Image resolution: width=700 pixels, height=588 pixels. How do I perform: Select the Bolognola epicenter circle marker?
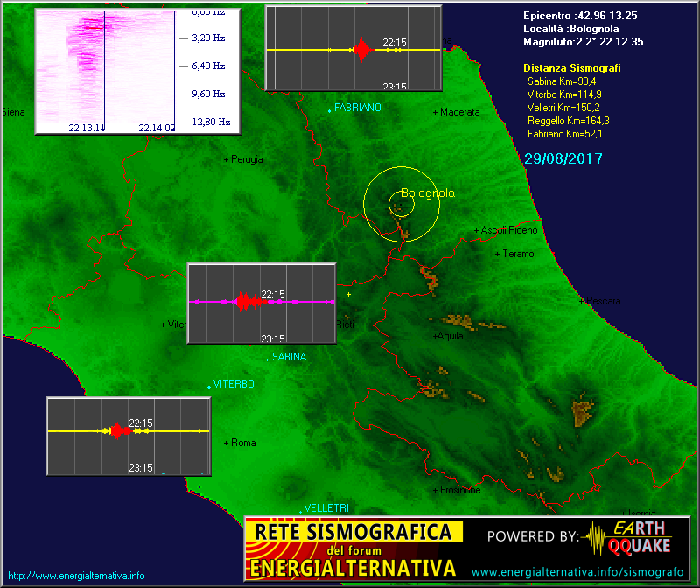tap(399, 205)
